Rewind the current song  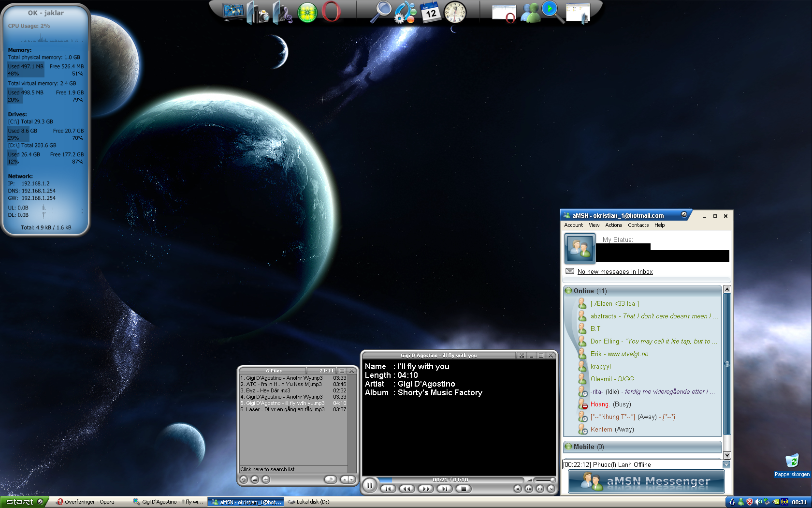(x=407, y=489)
